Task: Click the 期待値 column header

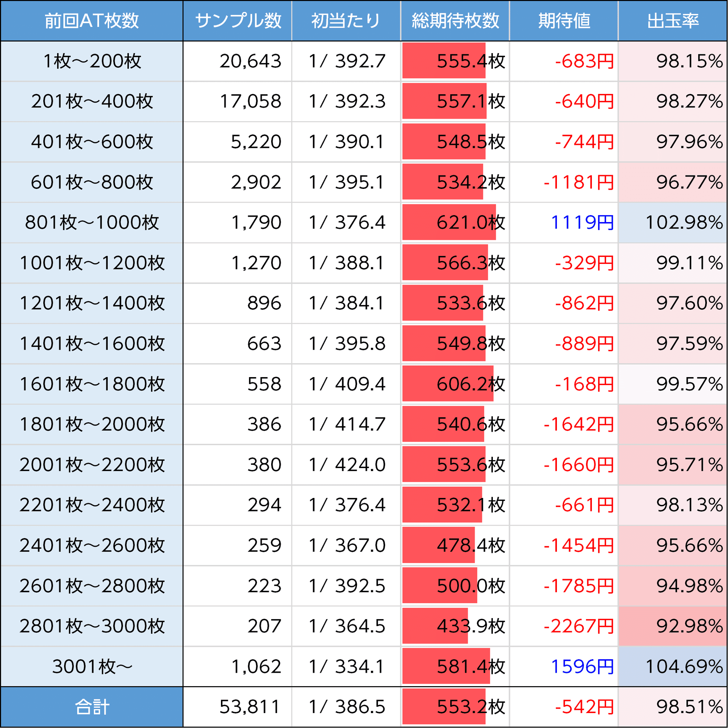Action: tap(564, 21)
